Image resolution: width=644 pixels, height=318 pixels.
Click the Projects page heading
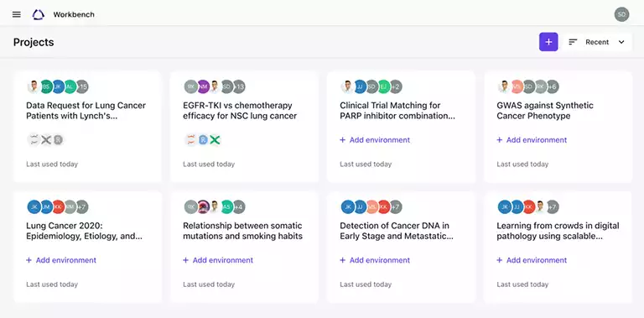point(34,42)
